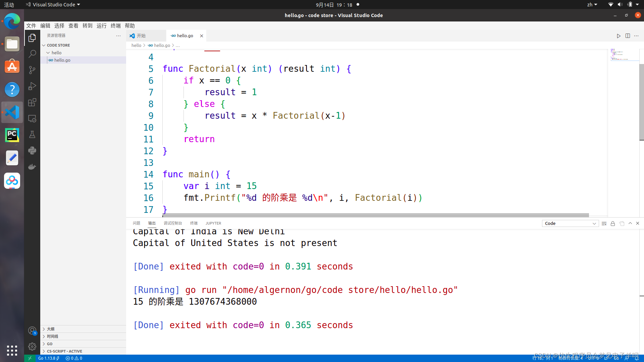
Task: Click the 活动 activities button
Action: 9,5
